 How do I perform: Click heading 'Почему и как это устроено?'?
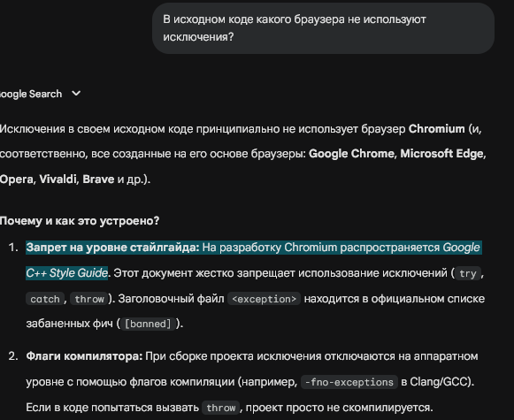[x=80, y=221]
